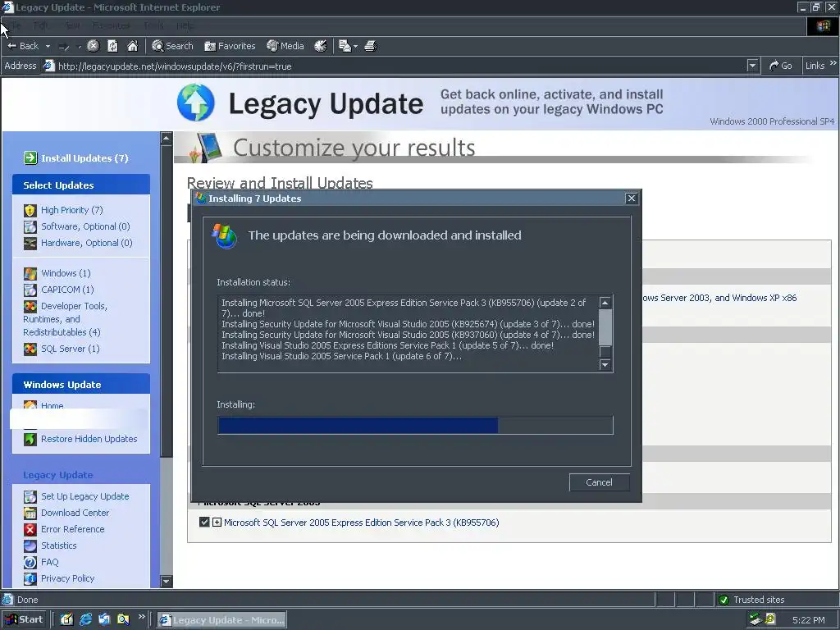Viewport: 840px width, 630px height.
Task: Uncheck the SQL Server 2005 Express SP3 checkbox
Action: [x=203, y=522]
